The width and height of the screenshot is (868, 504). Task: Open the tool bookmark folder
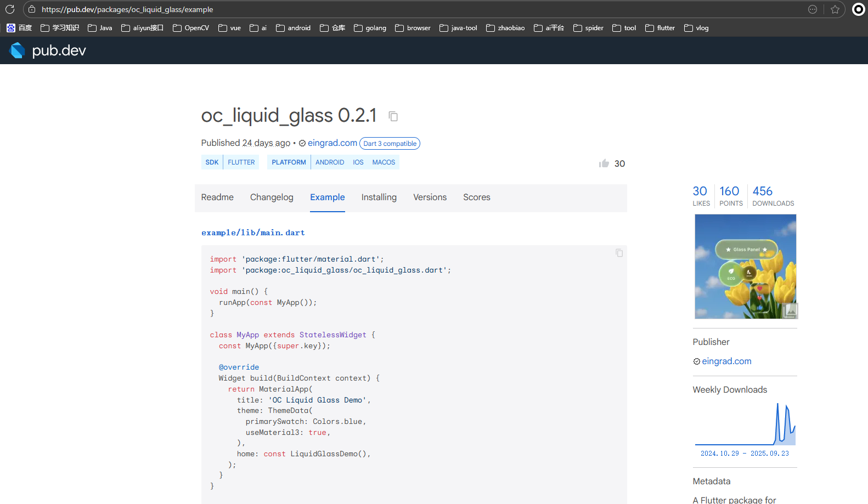(x=624, y=28)
